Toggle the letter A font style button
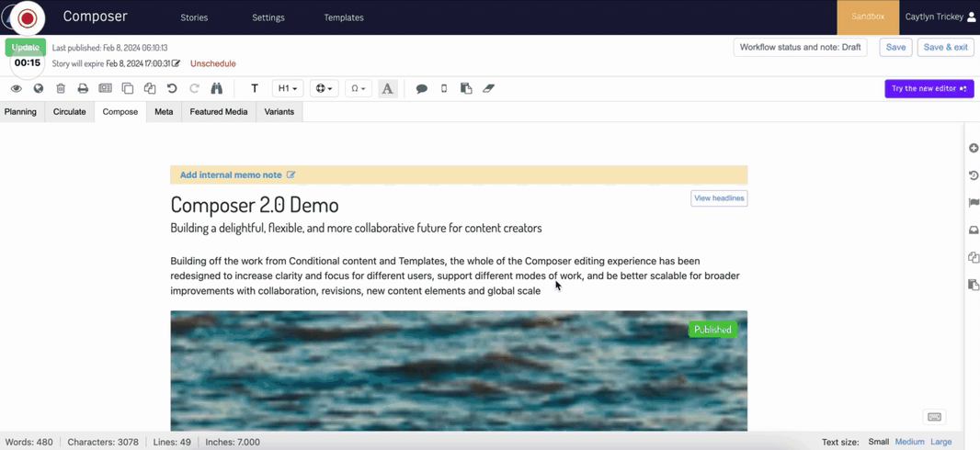The height and width of the screenshot is (450, 980). click(x=387, y=89)
